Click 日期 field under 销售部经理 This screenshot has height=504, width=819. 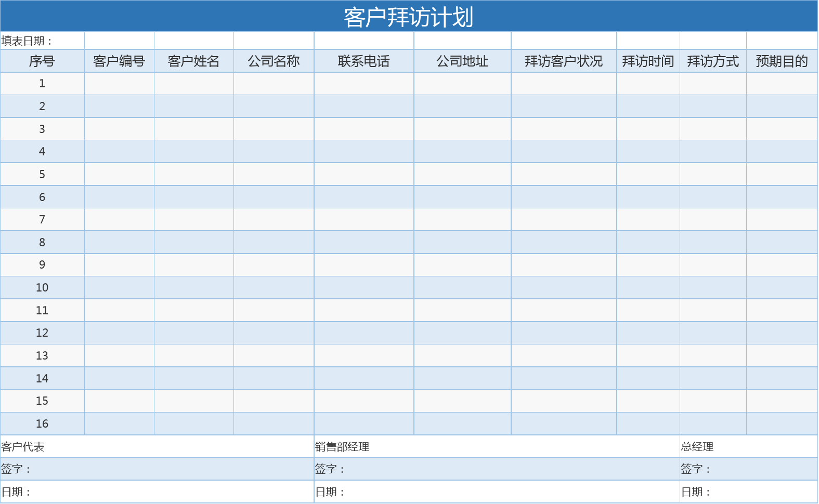click(x=497, y=492)
